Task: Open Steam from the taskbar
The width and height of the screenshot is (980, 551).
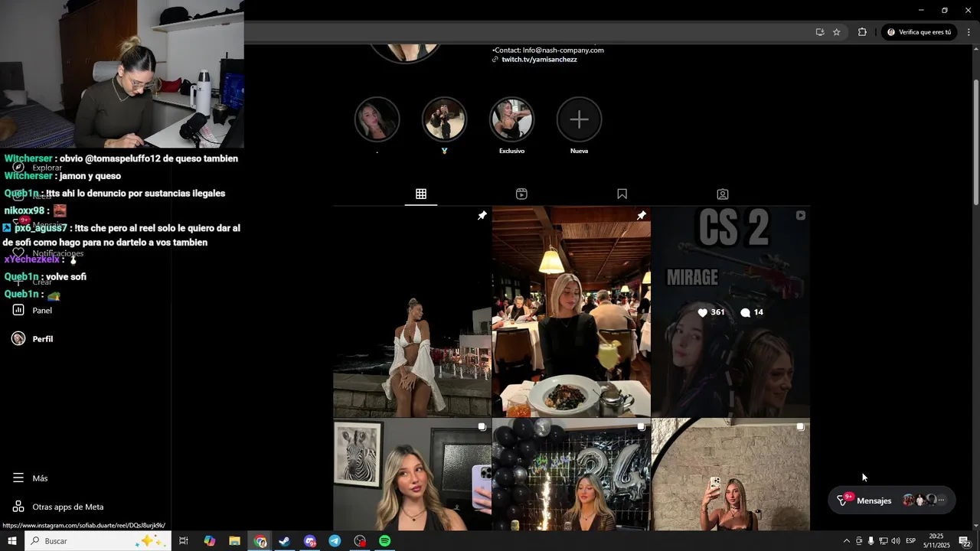Action: coord(284,541)
